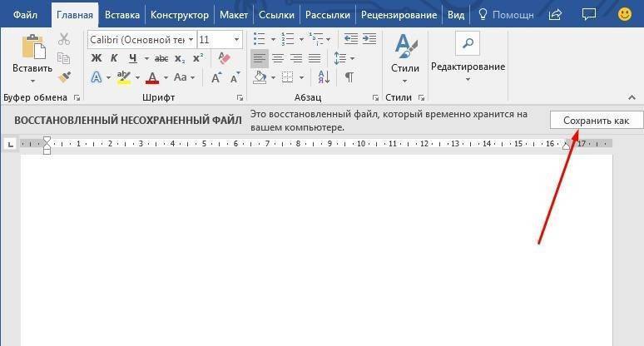Toggle italic formatting (К)
Viewport: 644px width, 346px height.
click(x=114, y=58)
